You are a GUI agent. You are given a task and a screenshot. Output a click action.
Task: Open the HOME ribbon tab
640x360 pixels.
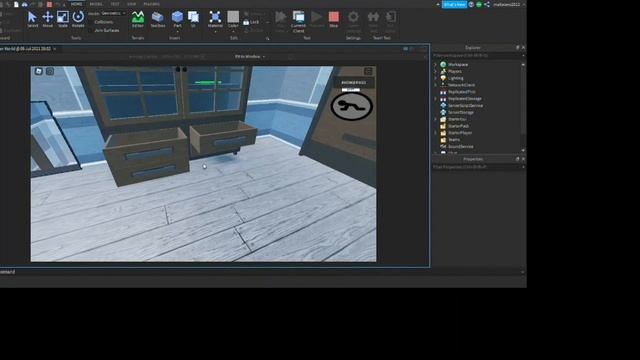click(77, 4)
